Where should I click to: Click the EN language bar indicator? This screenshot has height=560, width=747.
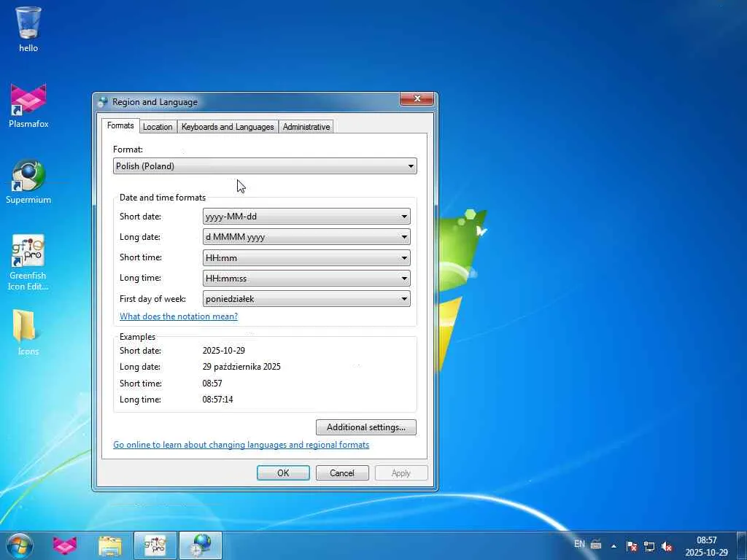click(579, 544)
